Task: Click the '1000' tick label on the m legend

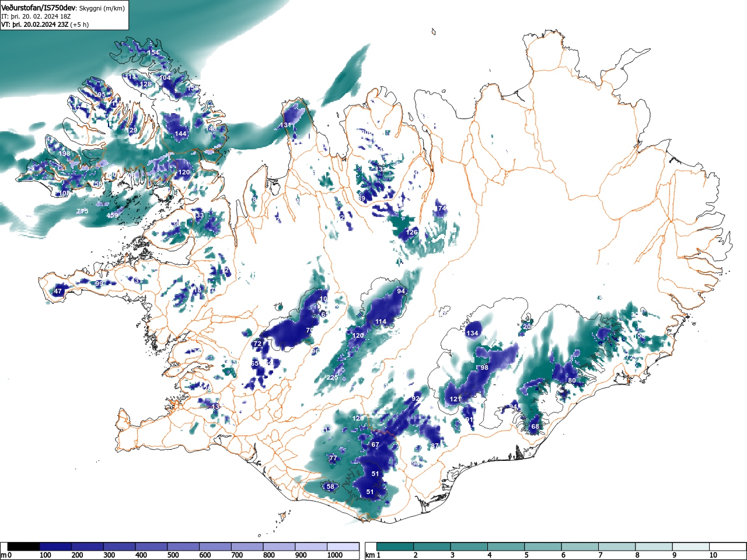Action: click(336, 555)
